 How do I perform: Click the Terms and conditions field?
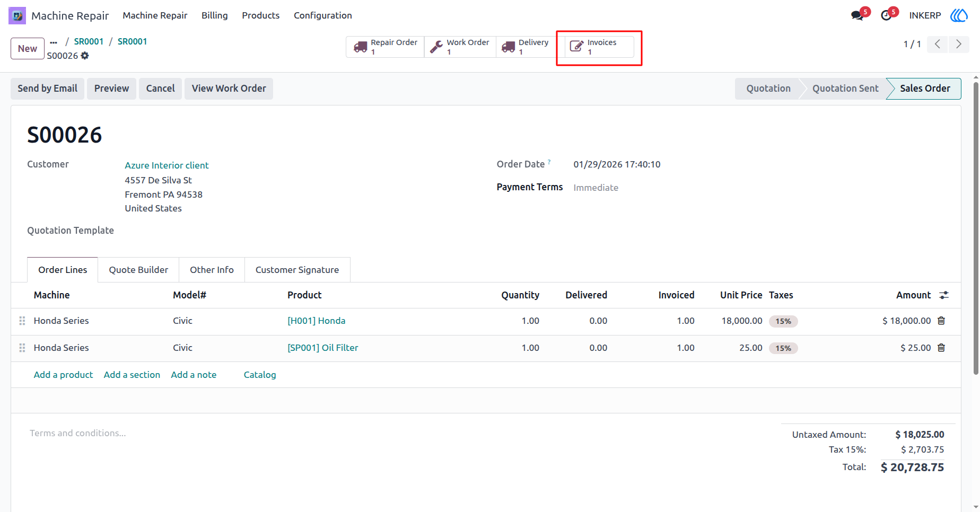pyautogui.click(x=78, y=433)
